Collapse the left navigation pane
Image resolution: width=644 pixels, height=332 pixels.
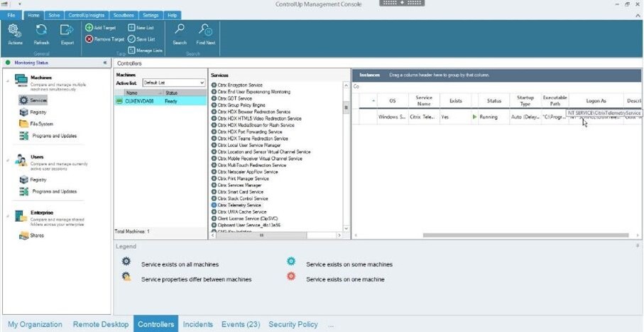click(105, 63)
